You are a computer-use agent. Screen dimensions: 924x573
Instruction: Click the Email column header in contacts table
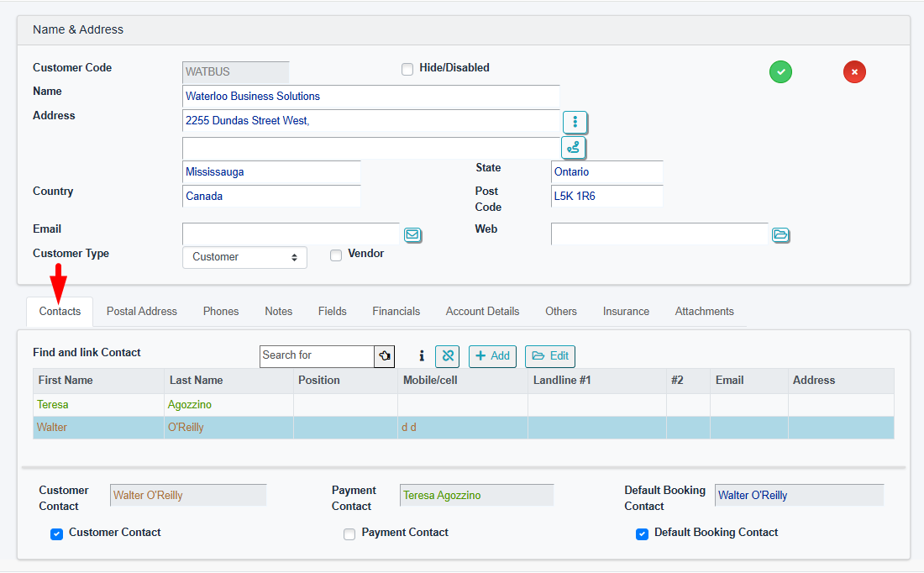click(x=749, y=381)
